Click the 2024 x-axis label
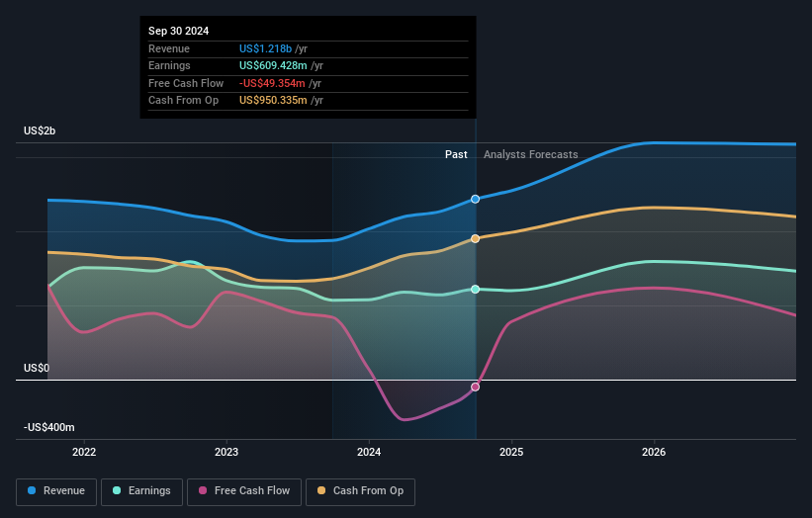 pos(369,452)
